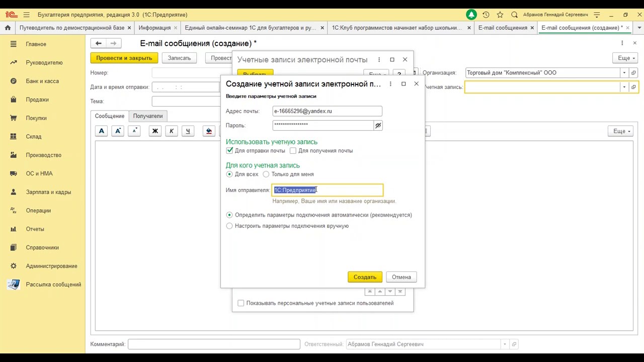The image size is (644, 362).
Task: Click the underline Ч formatting button
Action: click(188, 131)
